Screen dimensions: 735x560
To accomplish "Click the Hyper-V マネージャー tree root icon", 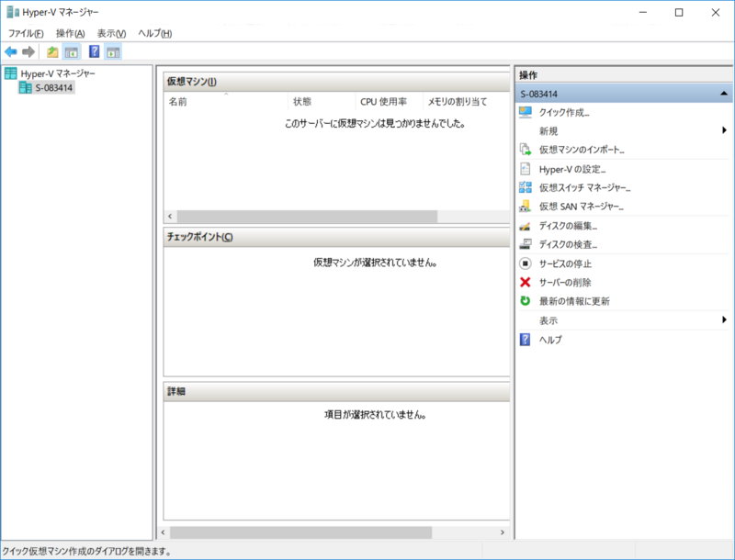I will point(11,73).
